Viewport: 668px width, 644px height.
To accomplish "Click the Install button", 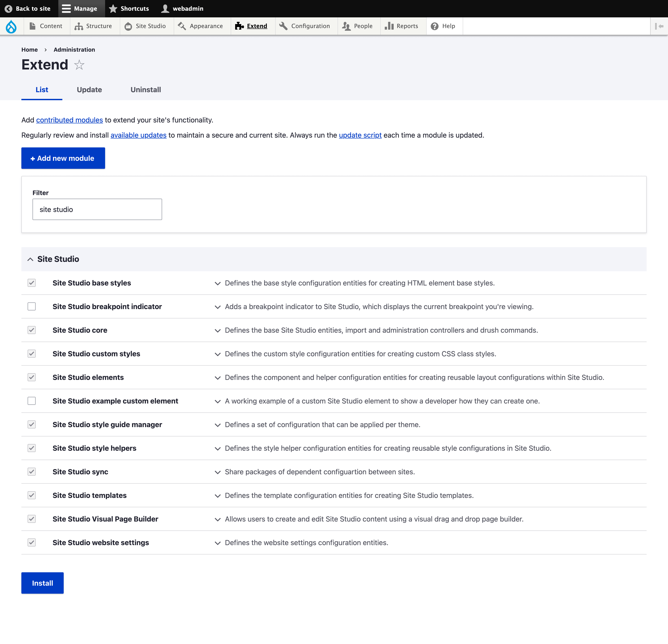I will pos(42,583).
